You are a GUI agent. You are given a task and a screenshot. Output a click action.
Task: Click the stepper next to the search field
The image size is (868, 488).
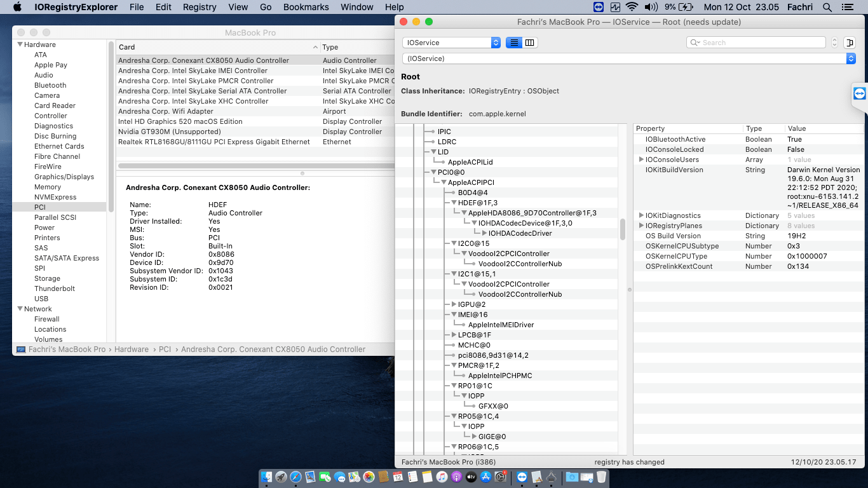point(835,43)
